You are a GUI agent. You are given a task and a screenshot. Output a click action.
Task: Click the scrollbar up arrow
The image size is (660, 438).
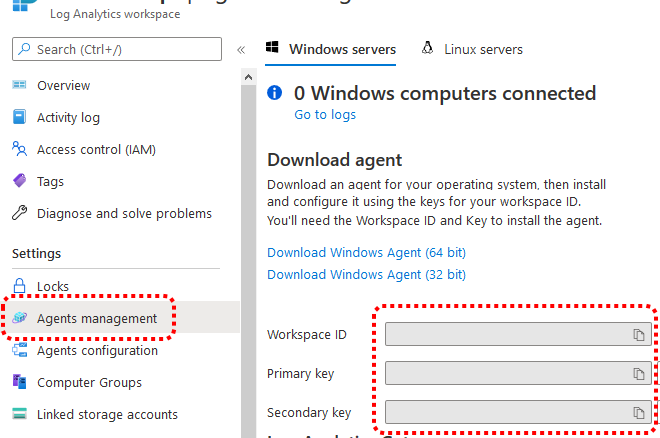click(x=248, y=77)
